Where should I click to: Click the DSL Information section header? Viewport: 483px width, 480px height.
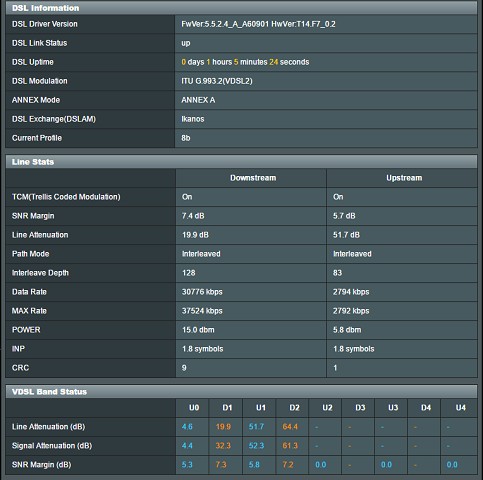[241, 8]
